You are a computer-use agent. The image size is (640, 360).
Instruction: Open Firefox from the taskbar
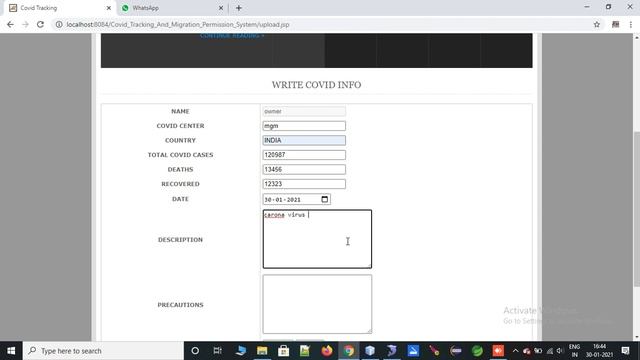327,351
